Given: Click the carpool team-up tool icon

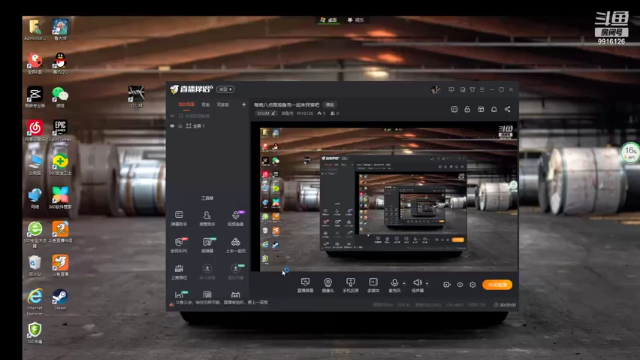Looking at the screenshot, I should [236, 245].
